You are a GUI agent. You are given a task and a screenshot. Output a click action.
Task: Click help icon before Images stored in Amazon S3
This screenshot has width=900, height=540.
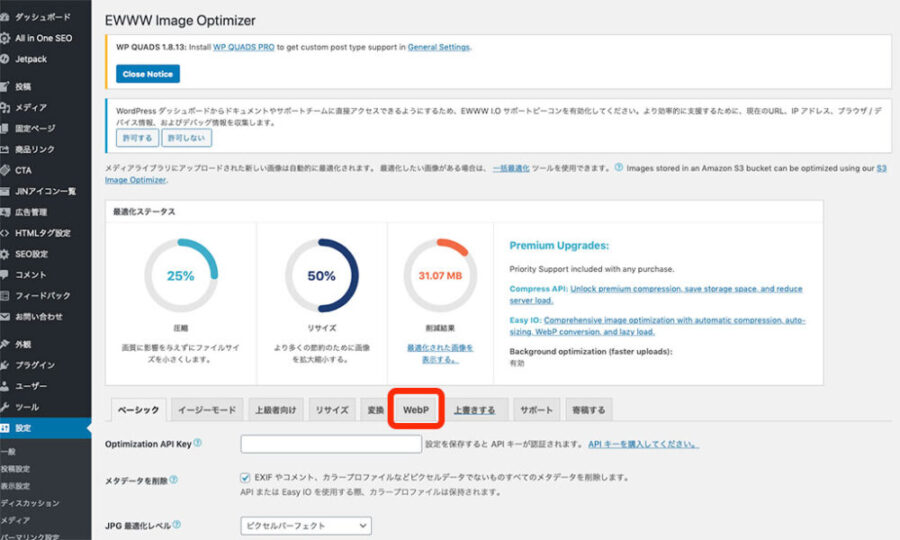pos(619,168)
